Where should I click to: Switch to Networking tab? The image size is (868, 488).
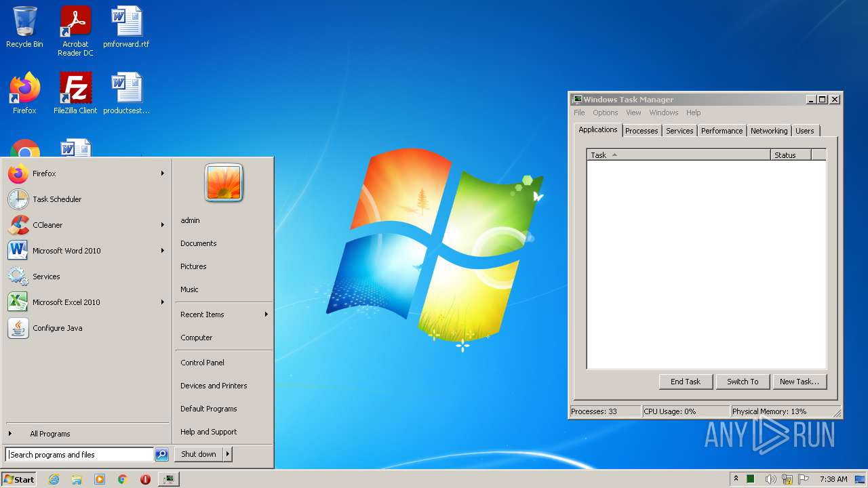[x=769, y=131]
